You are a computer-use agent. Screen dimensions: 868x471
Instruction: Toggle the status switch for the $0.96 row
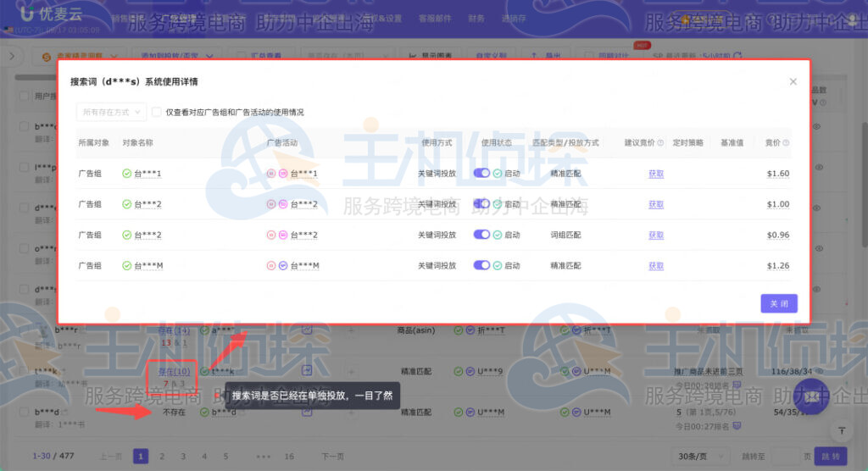coord(481,235)
